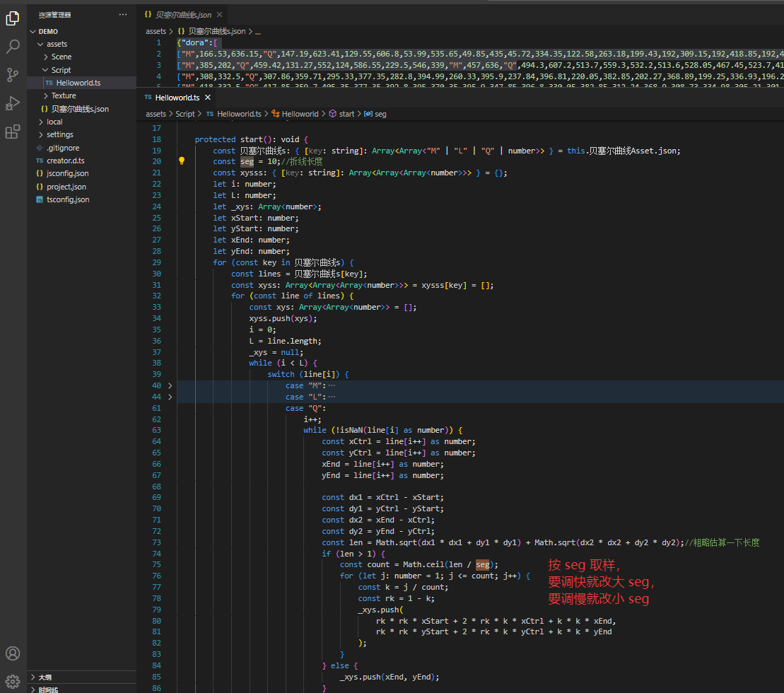784x693 pixels.
Task: Expand the Texture folder
Action: pos(63,95)
